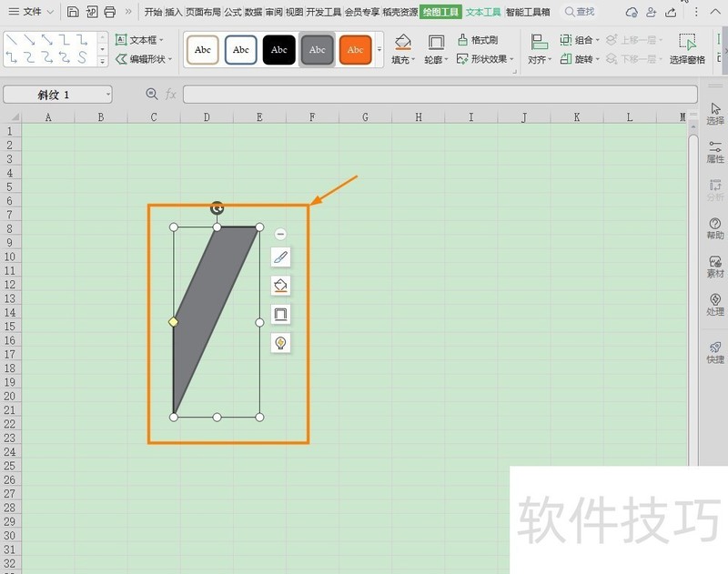Click the lightbulb icon in the floating toolbar
The height and width of the screenshot is (574, 728).
click(279, 343)
